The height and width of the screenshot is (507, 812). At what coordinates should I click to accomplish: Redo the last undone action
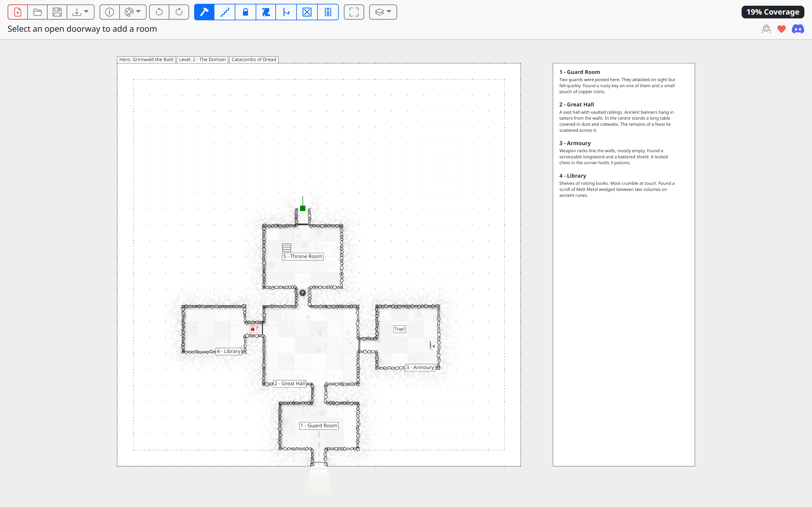pyautogui.click(x=179, y=12)
